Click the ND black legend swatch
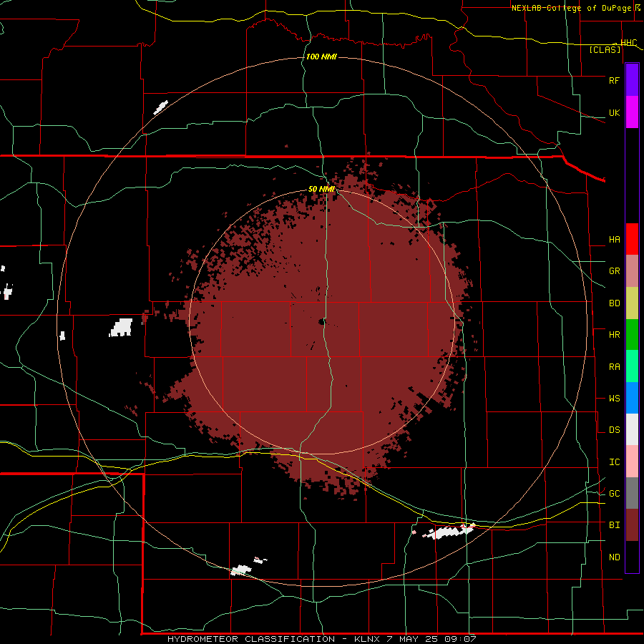The image size is (644, 644). point(632,557)
